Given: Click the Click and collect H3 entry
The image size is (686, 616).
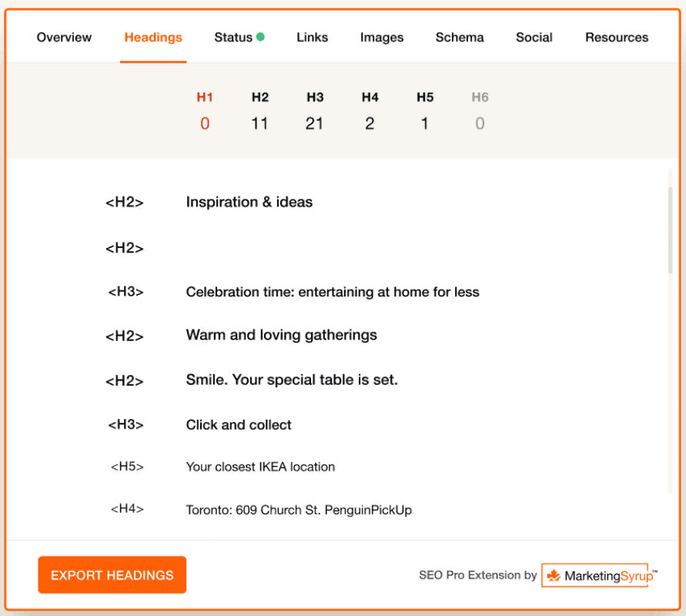Looking at the screenshot, I should click(x=238, y=424).
